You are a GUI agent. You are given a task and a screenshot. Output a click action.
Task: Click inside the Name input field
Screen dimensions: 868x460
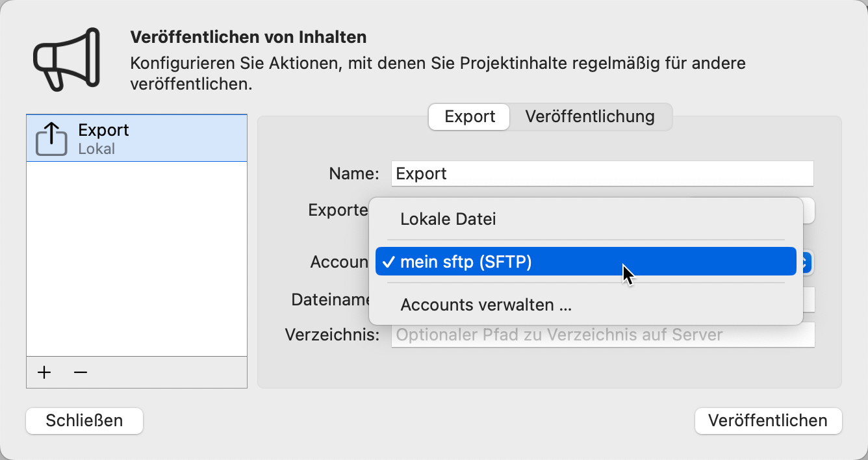click(x=602, y=173)
